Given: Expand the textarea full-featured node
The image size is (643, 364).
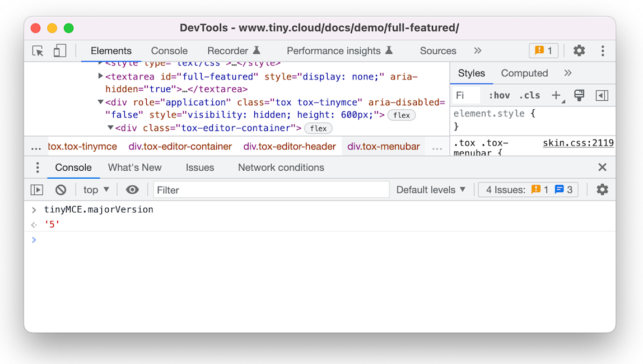Looking at the screenshot, I should pyautogui.click(x=100, y=76).
